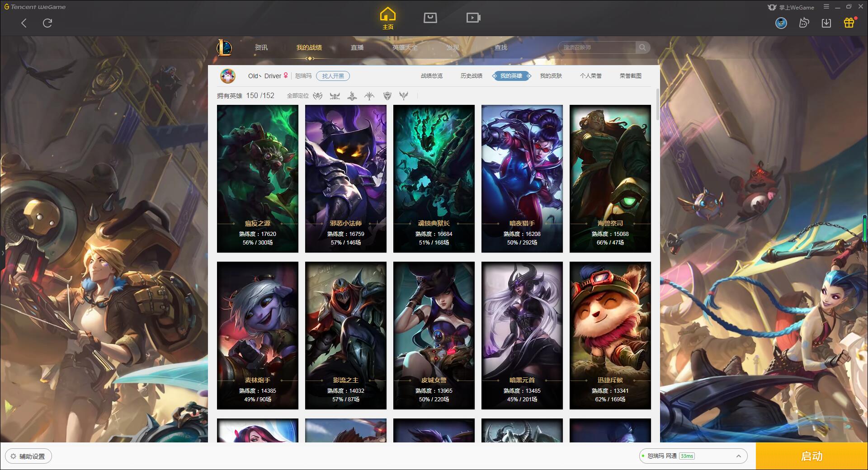The width and height of the screenshot is (868, 470).
Task: Open the 影流之主 hero card
Action: (x=346, y=335)
